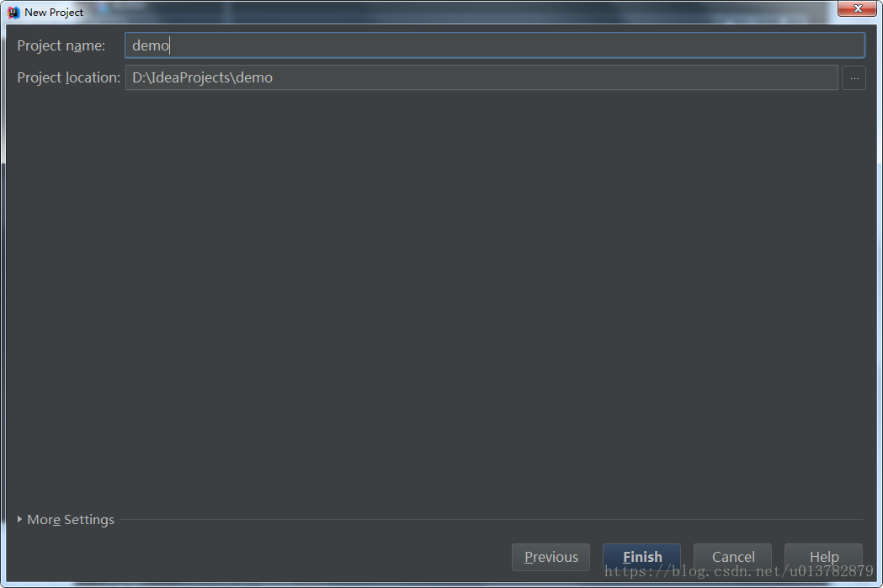This screenshot has width=883, height=588.
Task: Click the More Settings label text
Action: coord(71,519)
